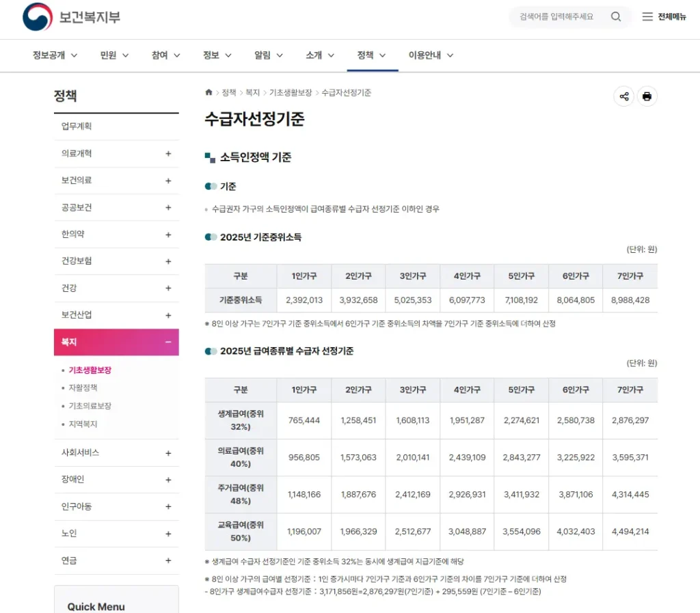Click the search magnifier icon
The image size is (700, 613).
[x=615, y=16]
